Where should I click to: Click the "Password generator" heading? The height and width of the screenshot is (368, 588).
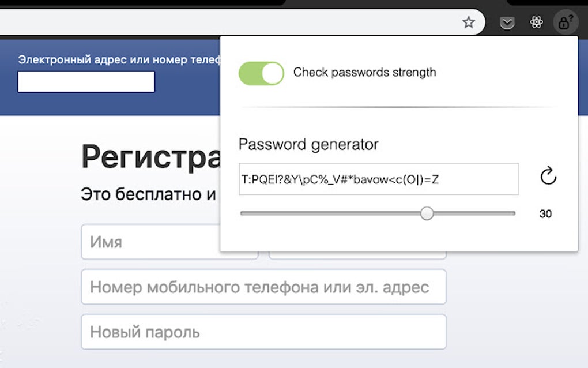coord(308,144)
